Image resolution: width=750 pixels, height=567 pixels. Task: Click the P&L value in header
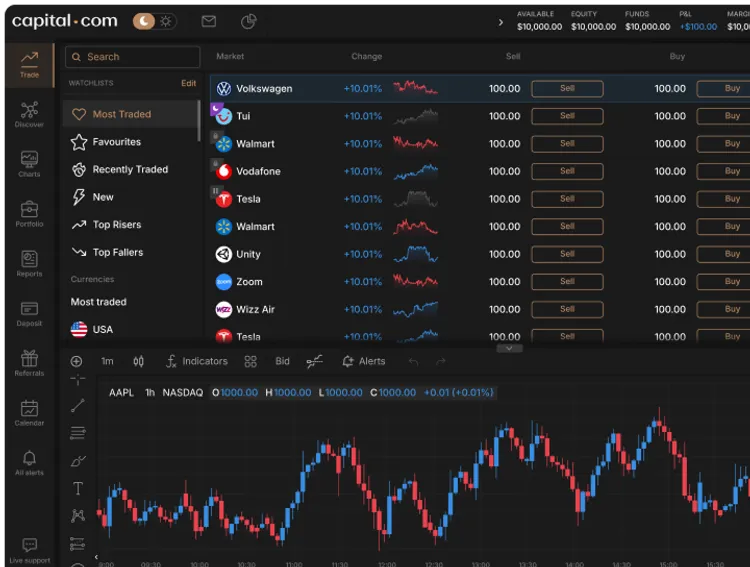tap(698, 27)
